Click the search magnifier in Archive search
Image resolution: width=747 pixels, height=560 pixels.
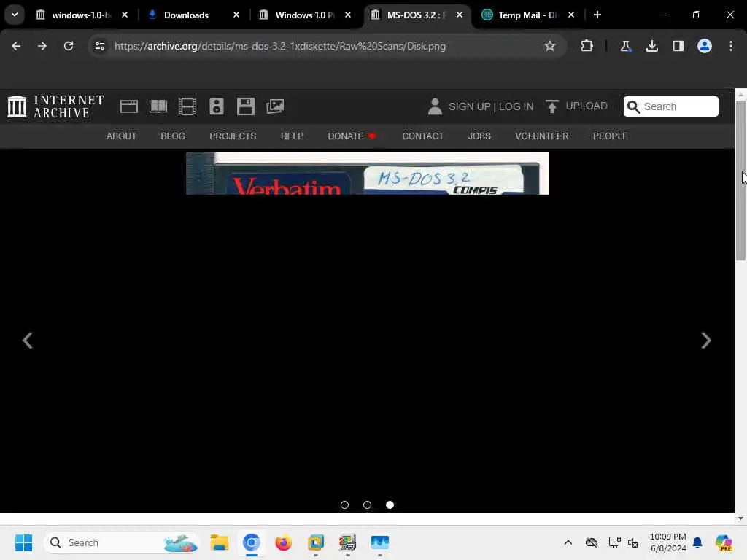tap(634, 106)
